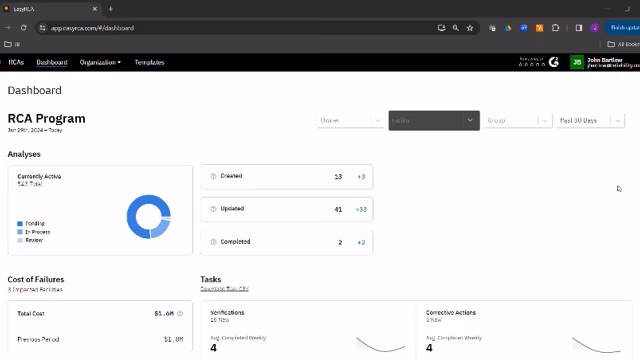Click the Previous Period $1.8M value
The width and height of the screenshot is (640, 360).
tap(173, 339)
